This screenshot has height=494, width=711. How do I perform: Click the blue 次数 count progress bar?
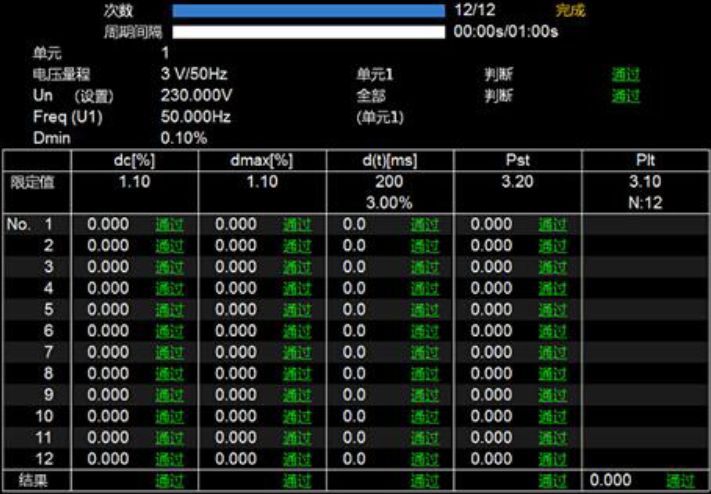click(308, 11)
